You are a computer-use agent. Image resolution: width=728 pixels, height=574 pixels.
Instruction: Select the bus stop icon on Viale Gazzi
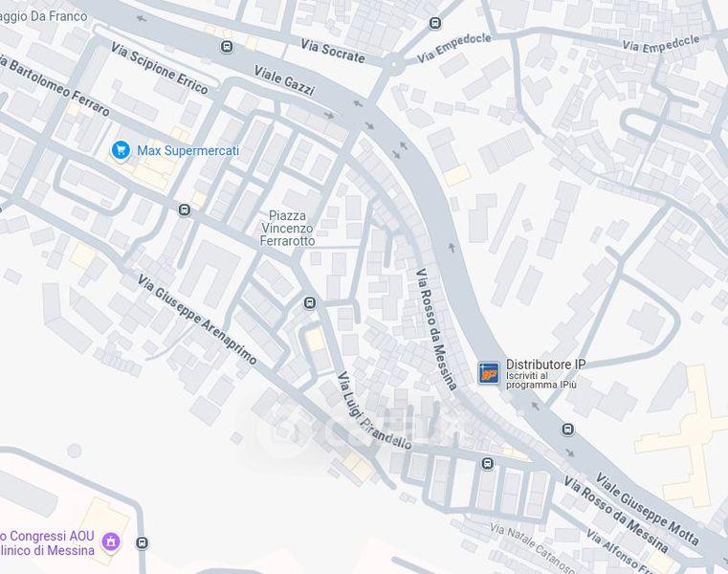227,47
